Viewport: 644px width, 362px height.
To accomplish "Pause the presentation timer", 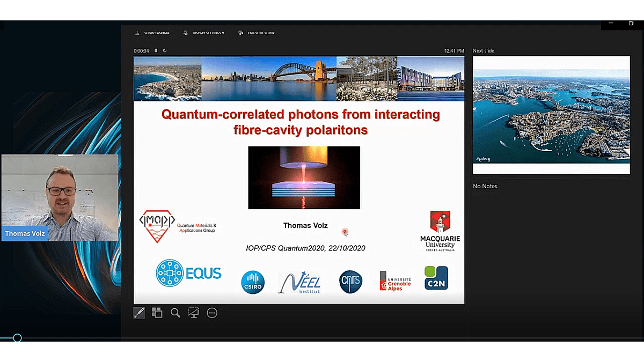I will coord(156,50).
